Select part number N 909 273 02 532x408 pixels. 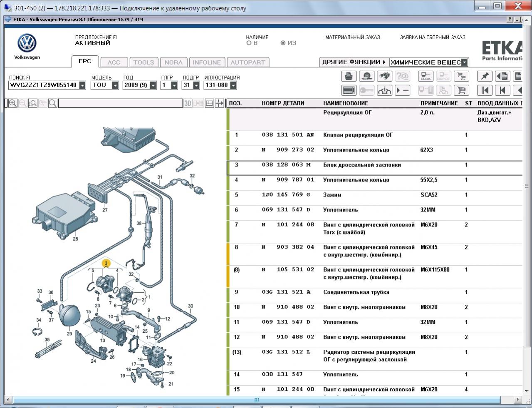point(288,150)
